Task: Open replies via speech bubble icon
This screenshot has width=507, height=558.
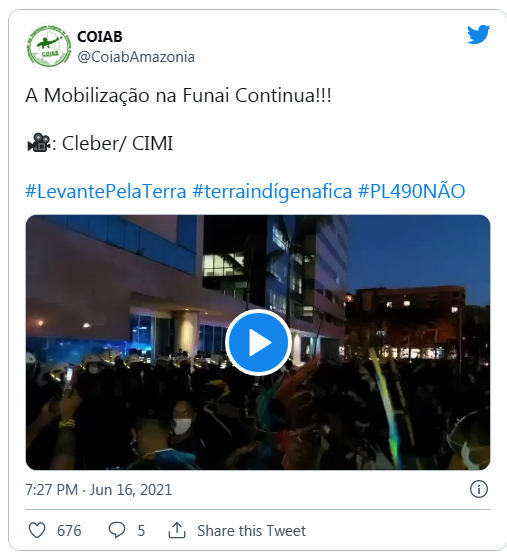Action: tap(117, 530)
